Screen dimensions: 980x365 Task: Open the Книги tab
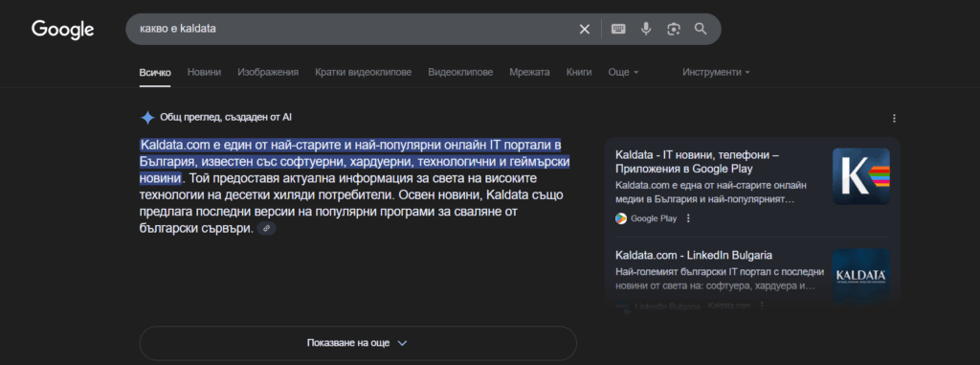(x=579, y=72)
